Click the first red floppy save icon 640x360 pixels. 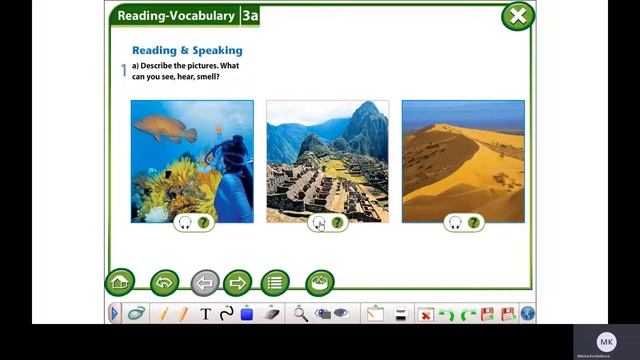[487, 314]
